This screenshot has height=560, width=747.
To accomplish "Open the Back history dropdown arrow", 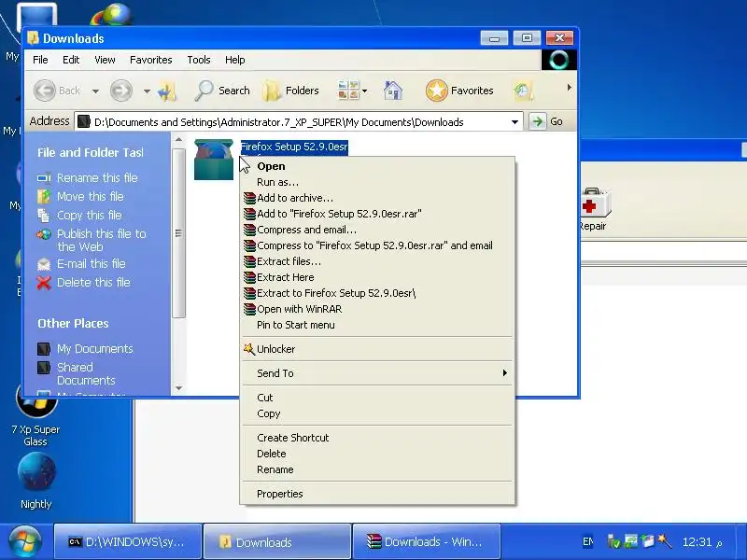I will pyautogui.click(x=95, y=91).
